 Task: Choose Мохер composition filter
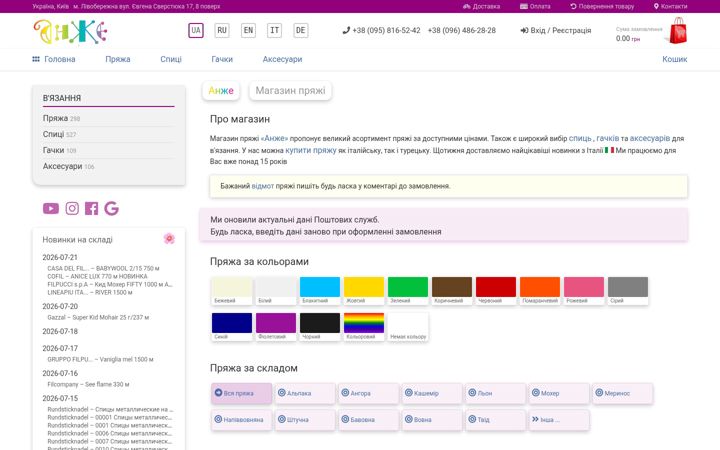pyautogui.click(x=559, y=394)
